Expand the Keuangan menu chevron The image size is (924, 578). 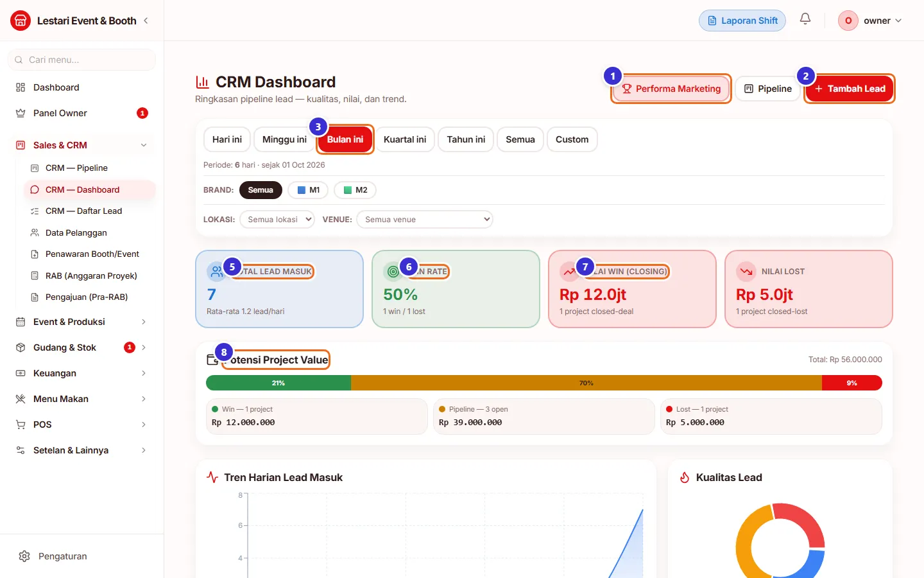(144, 373)
